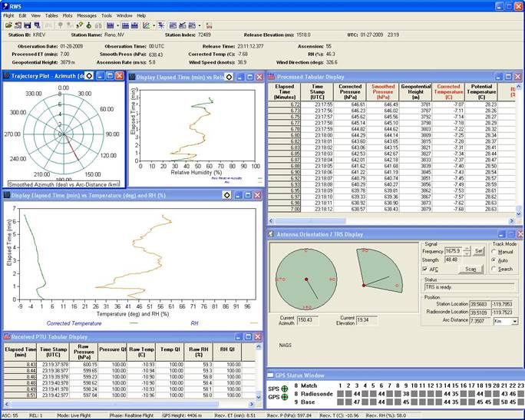Click the Current Elevation field

367,320
